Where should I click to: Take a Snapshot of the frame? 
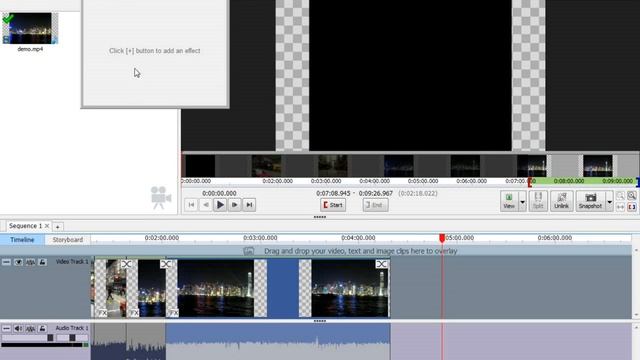pyautogui.click(x=590, y=201)
